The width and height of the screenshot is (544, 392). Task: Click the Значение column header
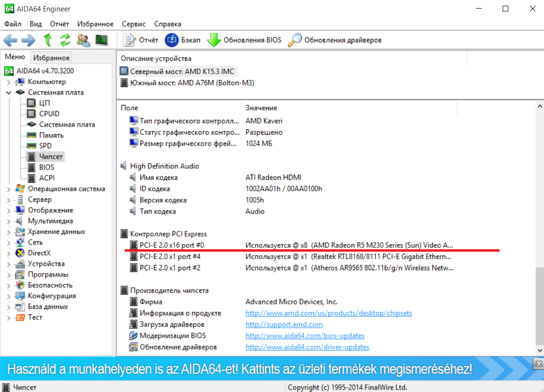pyautogui.click(x=349, y=108)
